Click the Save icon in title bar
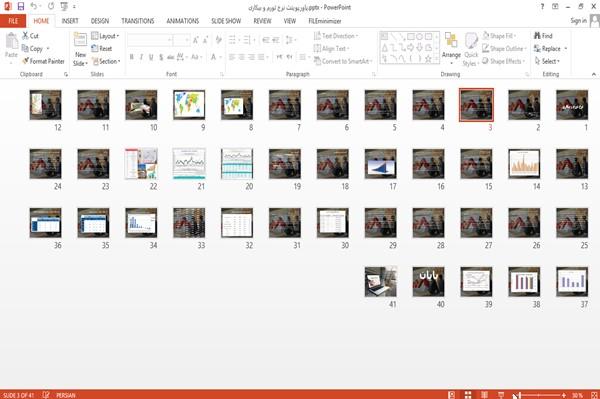Image resolution: width=600 pixels, height=399 pixels. point(21,6)
